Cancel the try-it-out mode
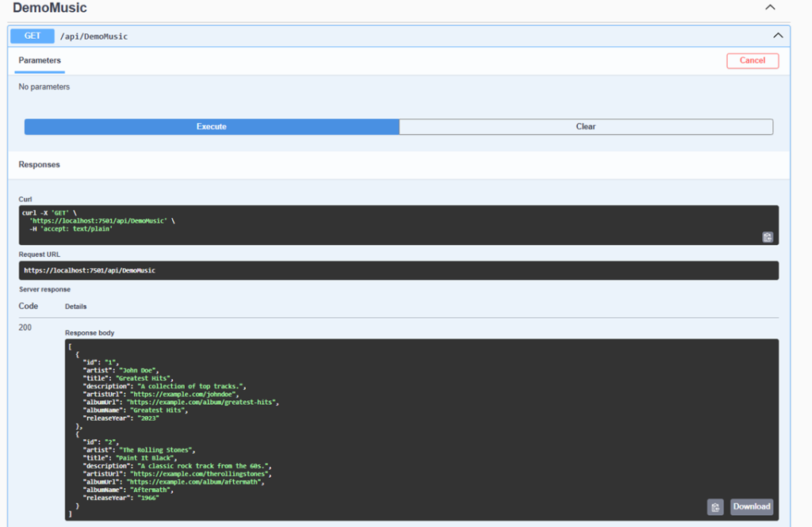 752,60
